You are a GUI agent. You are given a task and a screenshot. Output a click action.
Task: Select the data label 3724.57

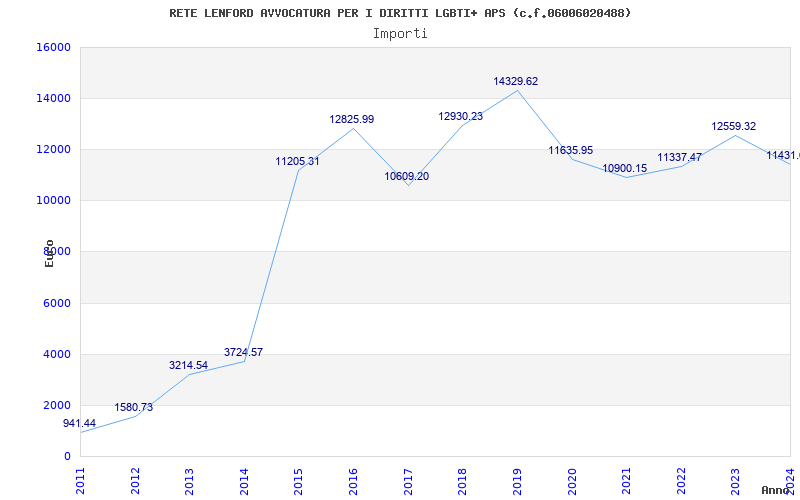pyautogui.click(x=243, y=352)
